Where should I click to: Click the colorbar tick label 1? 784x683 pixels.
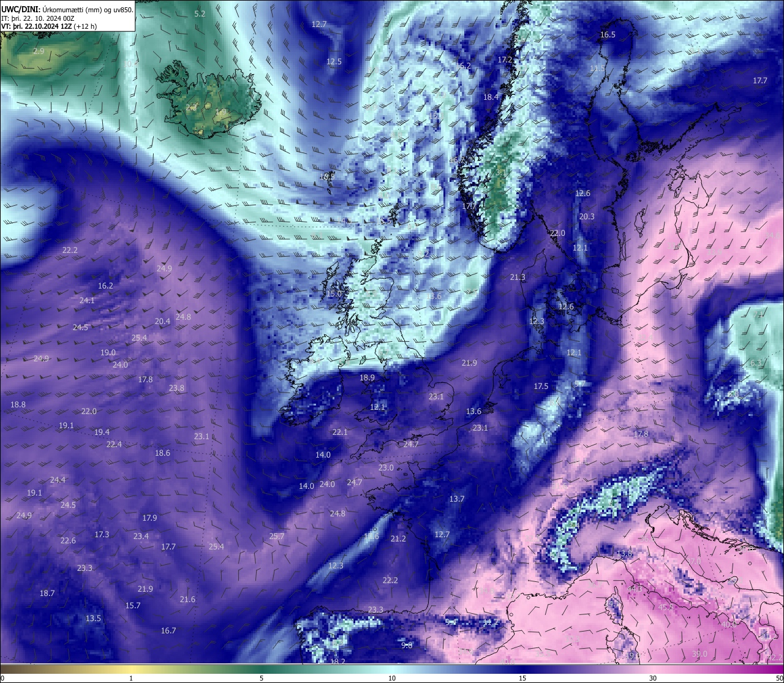pos(131,678)
